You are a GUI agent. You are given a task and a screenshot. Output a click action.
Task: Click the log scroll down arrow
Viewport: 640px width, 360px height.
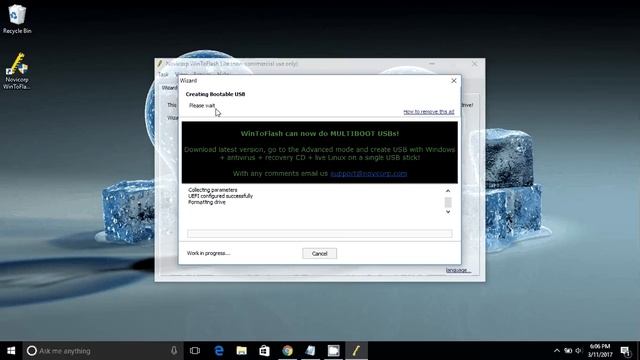click(448, 211)
